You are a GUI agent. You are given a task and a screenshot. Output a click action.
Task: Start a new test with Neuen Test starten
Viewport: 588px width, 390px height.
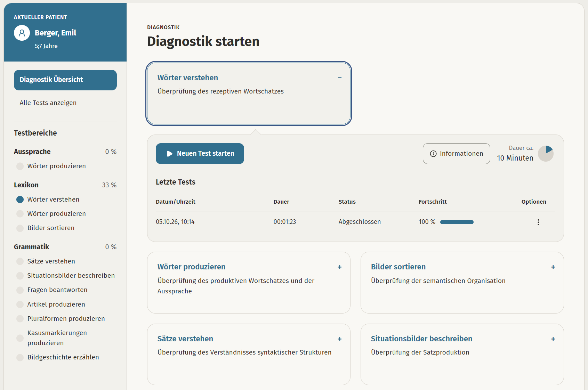click(x=200, y=154)
